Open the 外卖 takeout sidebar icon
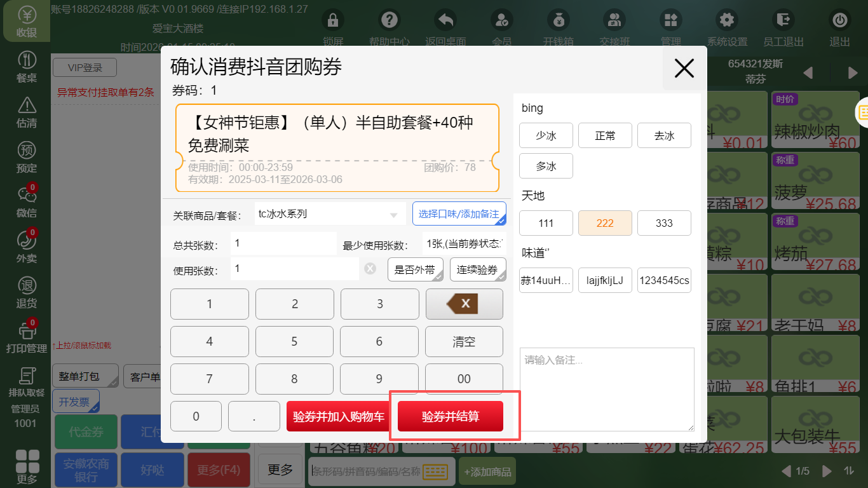Screen dimensions: 868x488 click(27, 246)
